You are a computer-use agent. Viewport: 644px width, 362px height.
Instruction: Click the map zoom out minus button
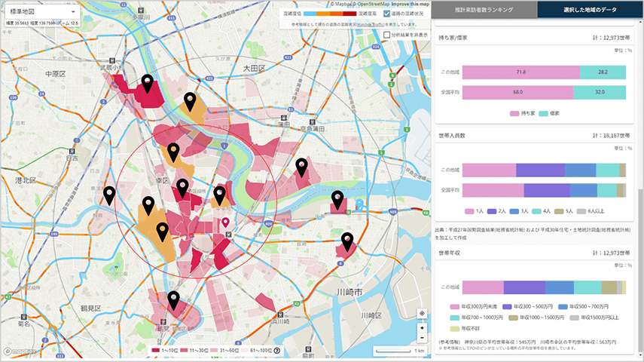[x=422, y=339]
